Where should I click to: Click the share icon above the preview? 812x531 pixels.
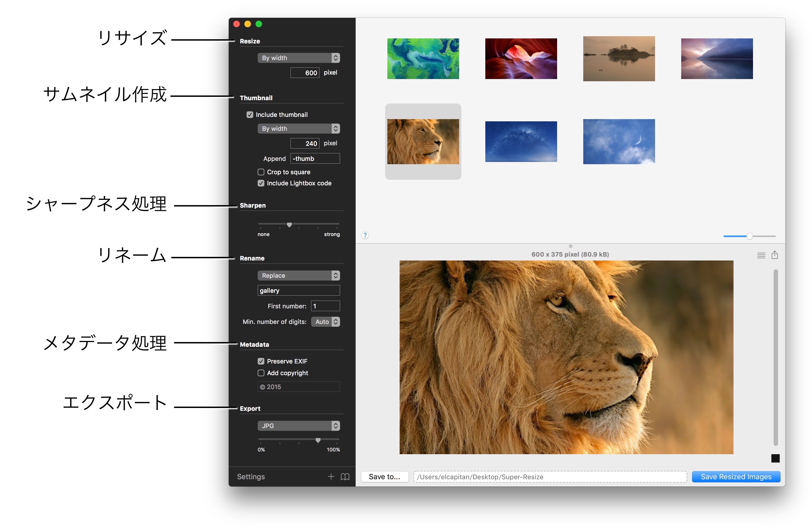(774, 255)
